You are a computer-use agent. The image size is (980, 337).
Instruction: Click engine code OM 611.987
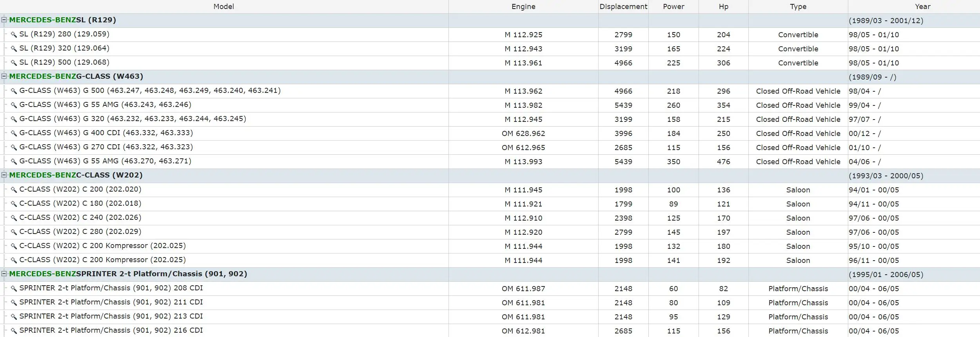pos(523,289)
